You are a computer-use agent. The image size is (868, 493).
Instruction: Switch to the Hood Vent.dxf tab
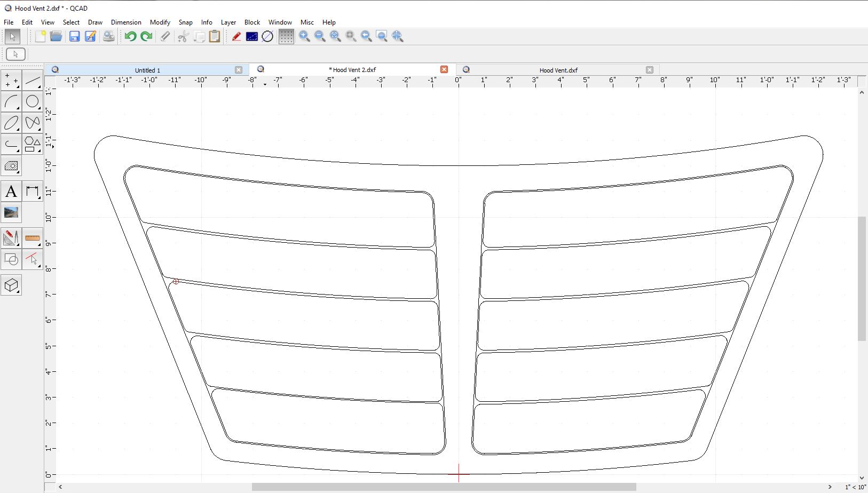pos(558,70)
